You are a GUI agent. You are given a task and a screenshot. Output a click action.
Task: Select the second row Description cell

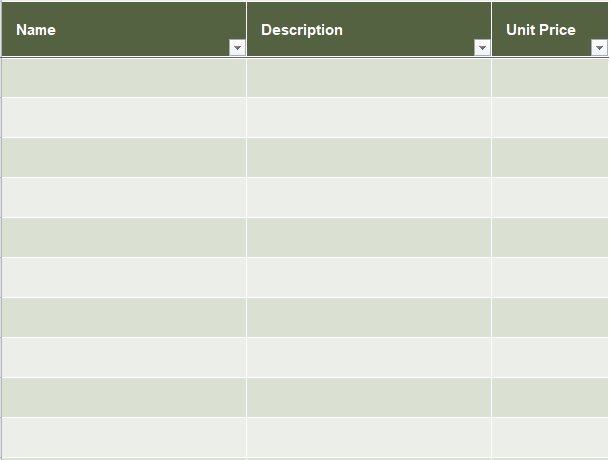coord(369,117)
